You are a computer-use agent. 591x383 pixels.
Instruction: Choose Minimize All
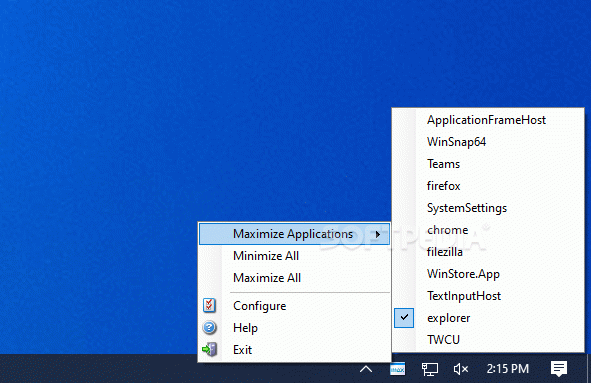(294, 256)
